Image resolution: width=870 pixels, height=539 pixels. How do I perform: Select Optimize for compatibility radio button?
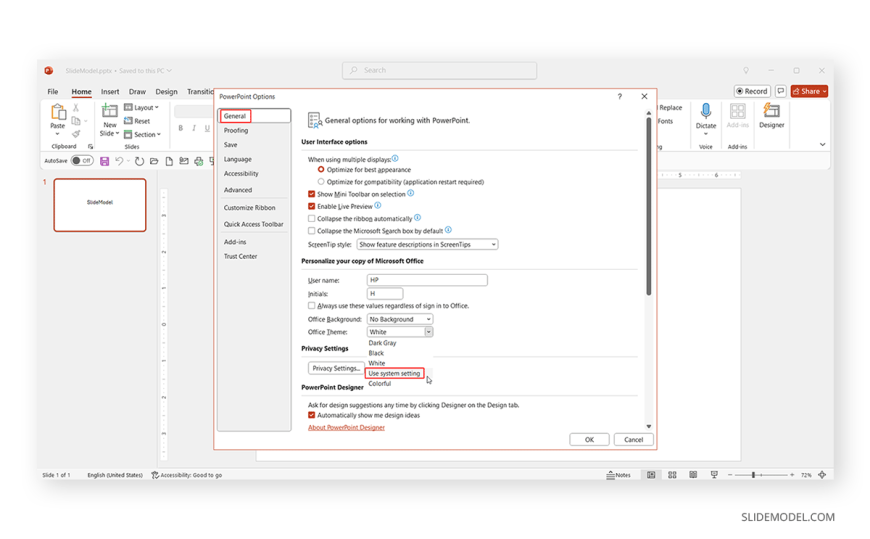coord(321,182)
